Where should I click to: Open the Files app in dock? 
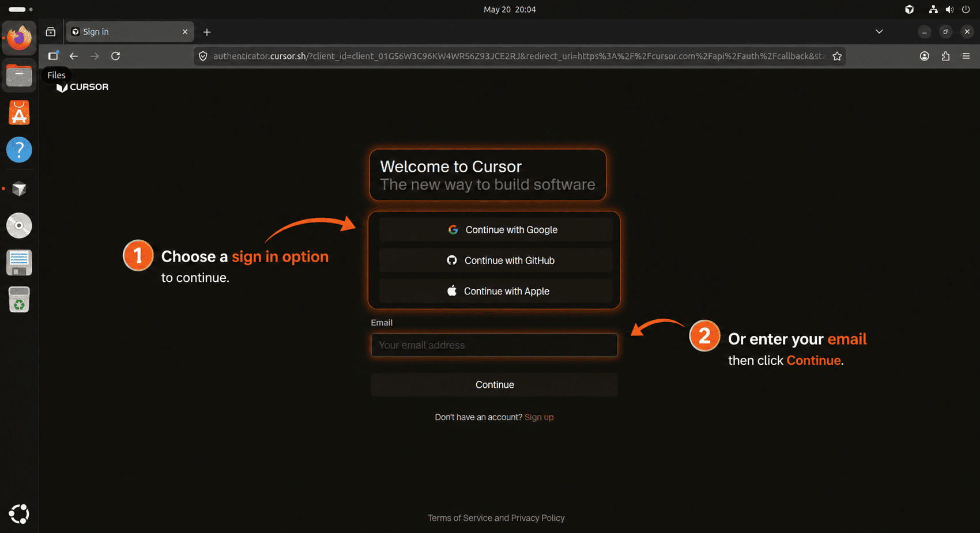[19, 75]
